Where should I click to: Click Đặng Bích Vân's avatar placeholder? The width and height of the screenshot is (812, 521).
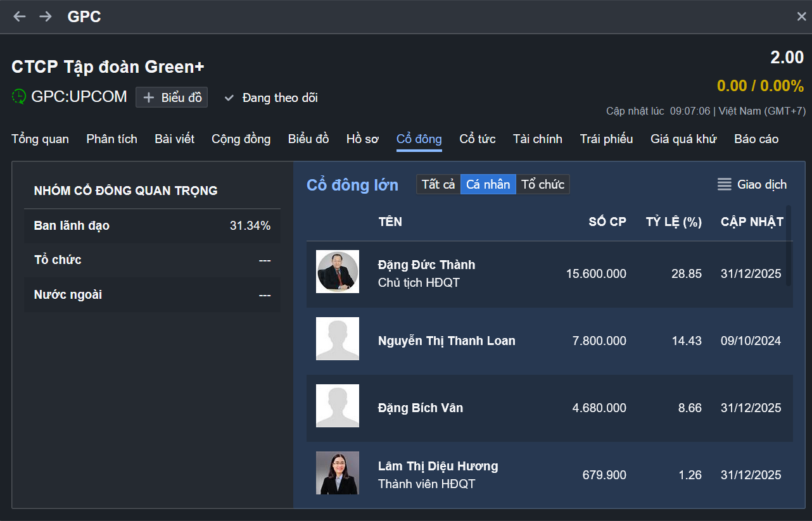click(338, 406)
